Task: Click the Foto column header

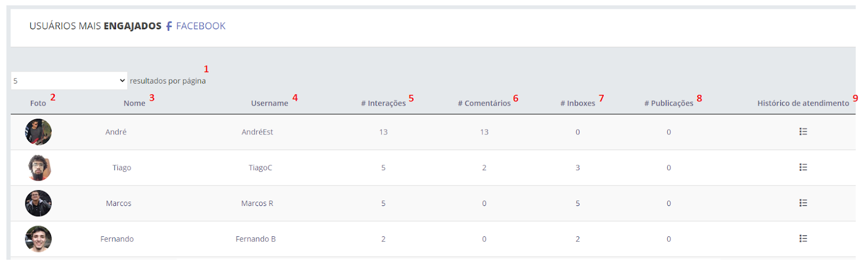Action: coord(38,103)
